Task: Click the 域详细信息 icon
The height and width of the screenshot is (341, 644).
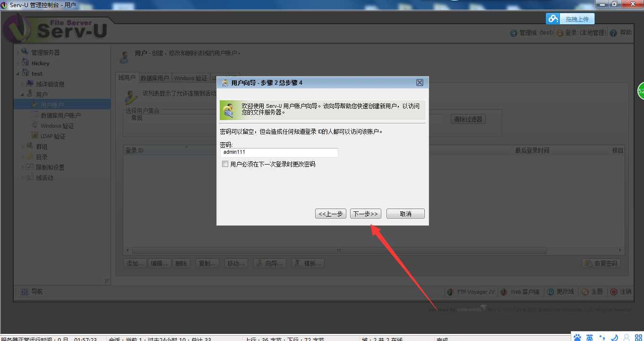Action: click(x=30, y=83)
